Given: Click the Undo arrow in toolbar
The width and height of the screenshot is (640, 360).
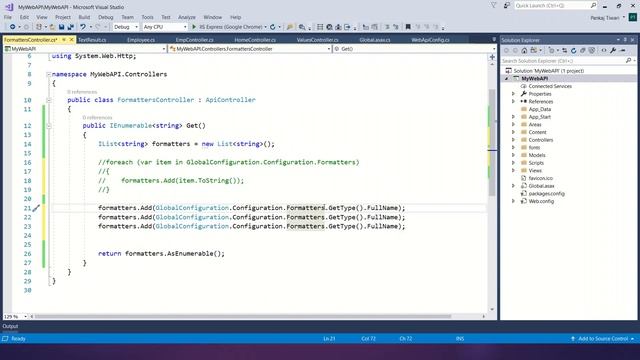Looking at the screenshot, I should [83, 27].
